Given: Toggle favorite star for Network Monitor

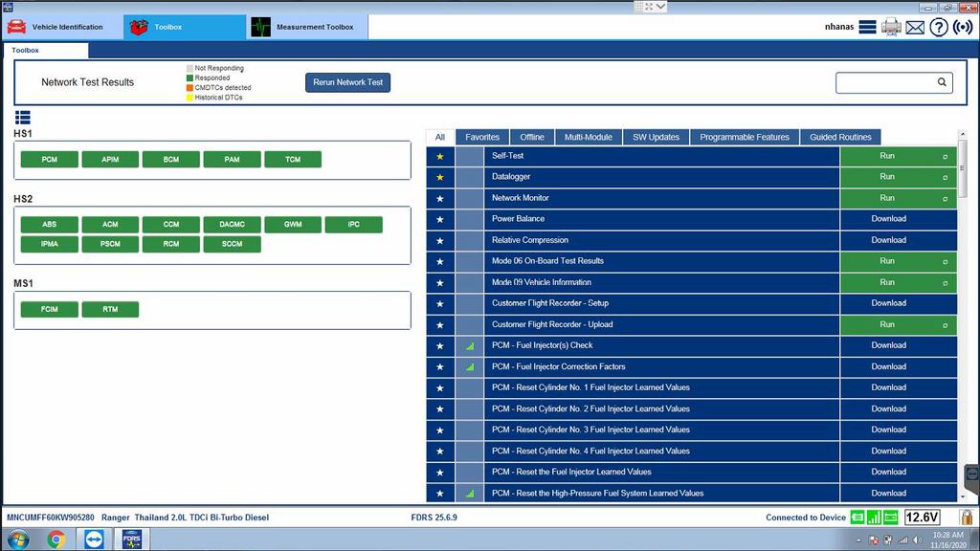Looking at the screenshot, I should point(440,199).
